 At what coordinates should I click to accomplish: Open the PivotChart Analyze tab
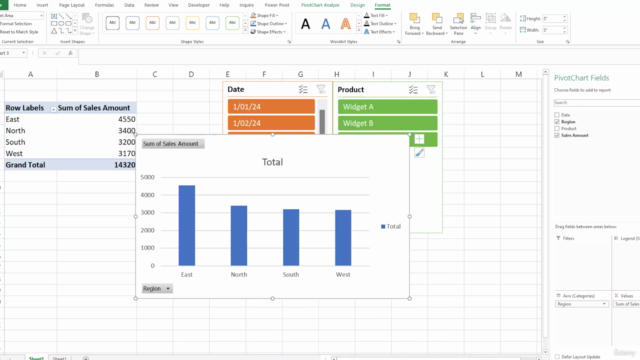point(320,5)
